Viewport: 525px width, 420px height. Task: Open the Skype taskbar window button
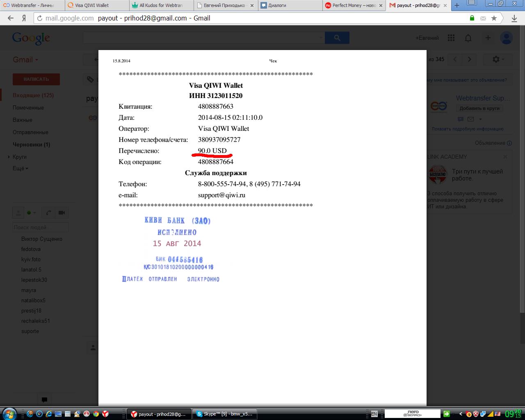(x=225, y=414)
